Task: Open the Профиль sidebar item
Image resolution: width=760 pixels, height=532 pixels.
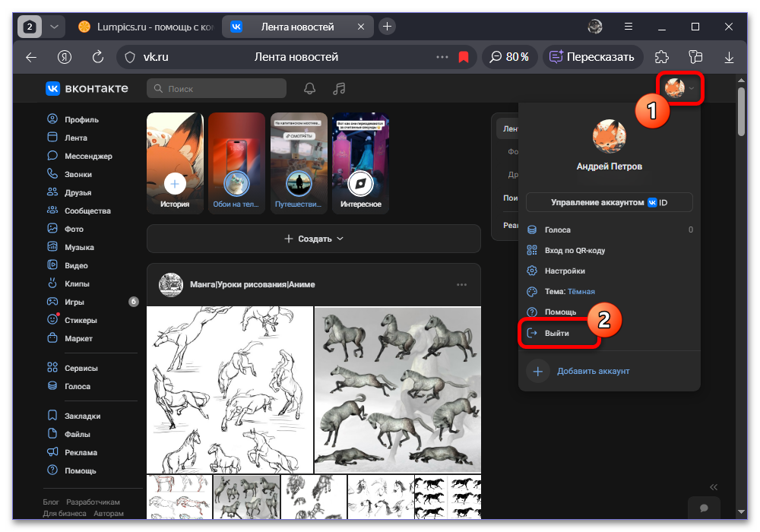Action: click(x=73, y=119)
